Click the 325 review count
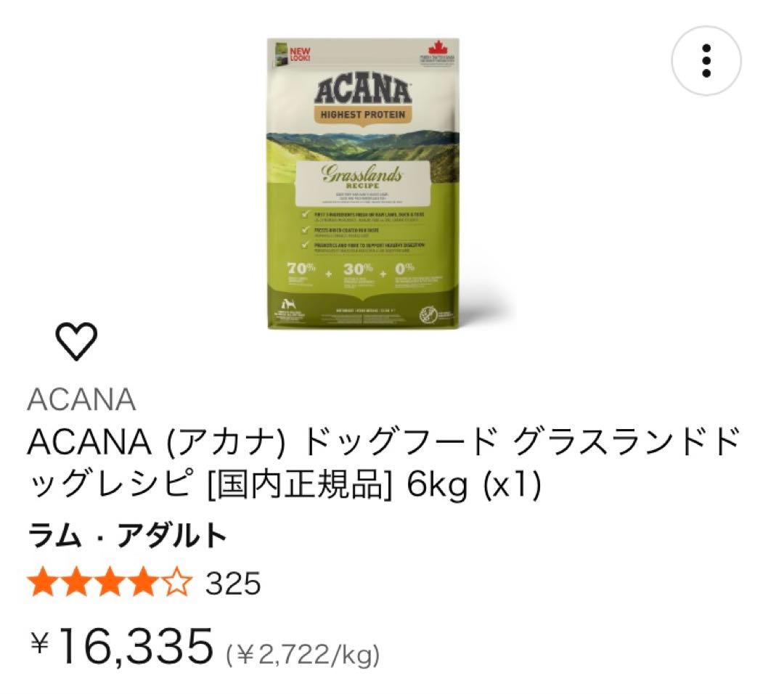The width and height of the screenshot is (784, 694). [233, 583]
